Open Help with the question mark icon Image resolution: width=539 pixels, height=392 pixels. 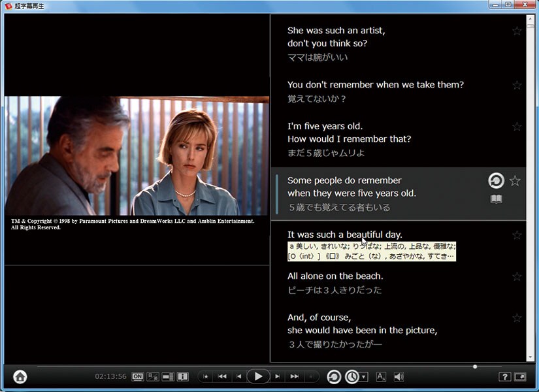click(x=504, y=377)
